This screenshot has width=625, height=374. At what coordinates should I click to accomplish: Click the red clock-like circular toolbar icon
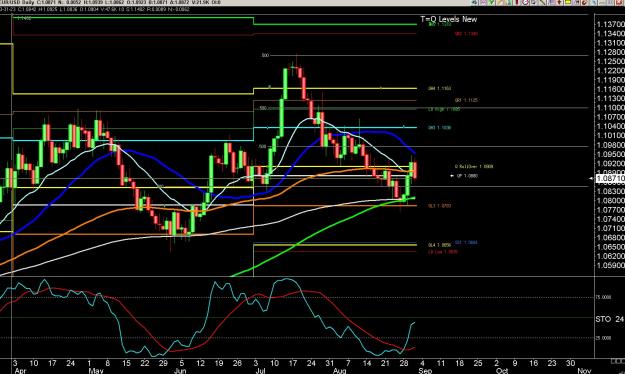(525, 2)
